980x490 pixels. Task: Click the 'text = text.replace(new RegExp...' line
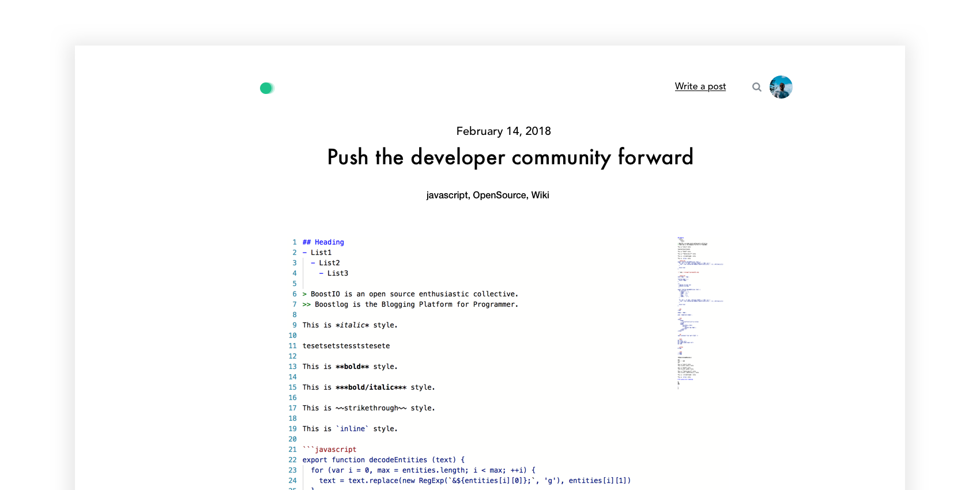click(x=475, y=481)
